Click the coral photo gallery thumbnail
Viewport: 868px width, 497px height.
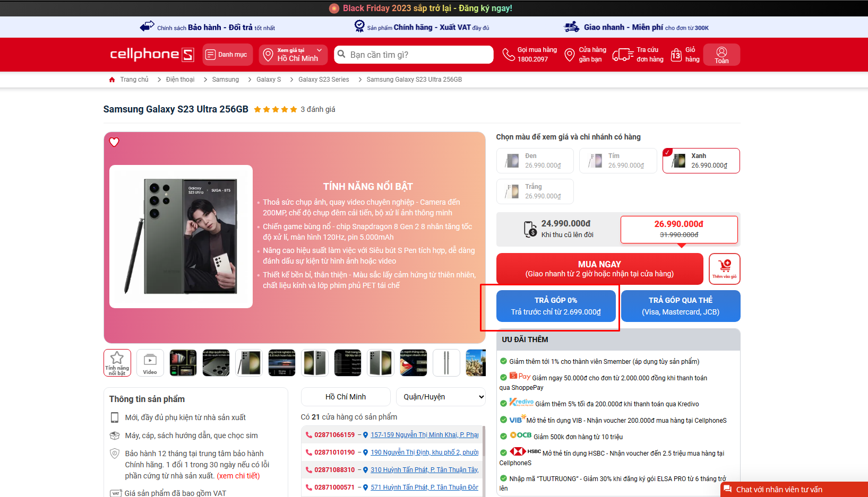coord(476,363)
